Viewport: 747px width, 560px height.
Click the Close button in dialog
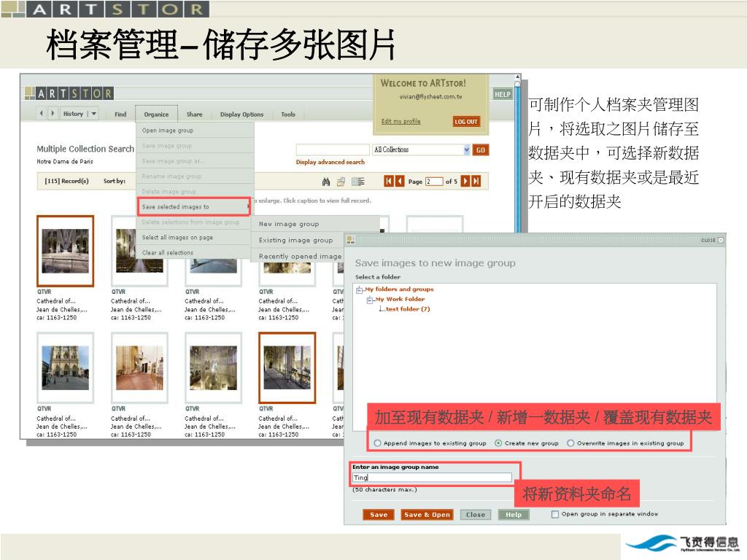[x=476, y=515]
